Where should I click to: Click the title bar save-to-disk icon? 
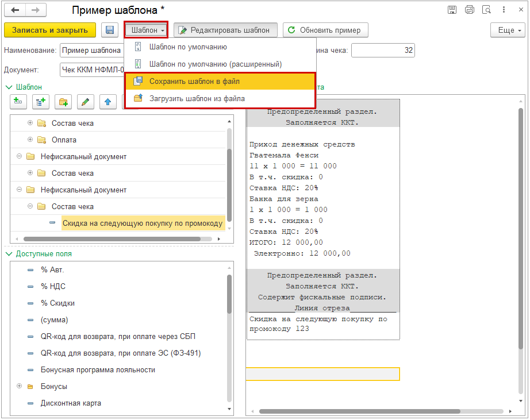452,10
